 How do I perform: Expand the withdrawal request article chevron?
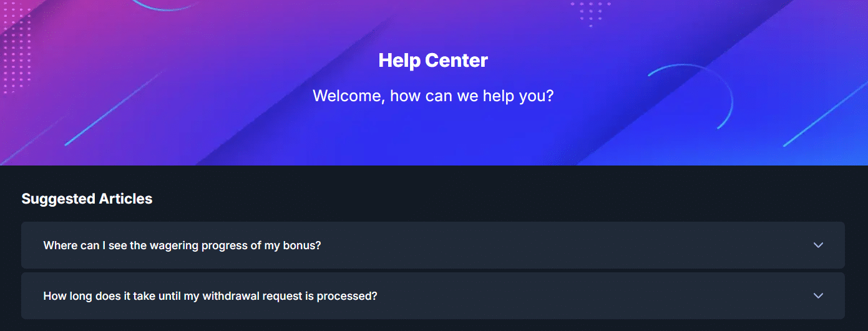coord(818,295)
